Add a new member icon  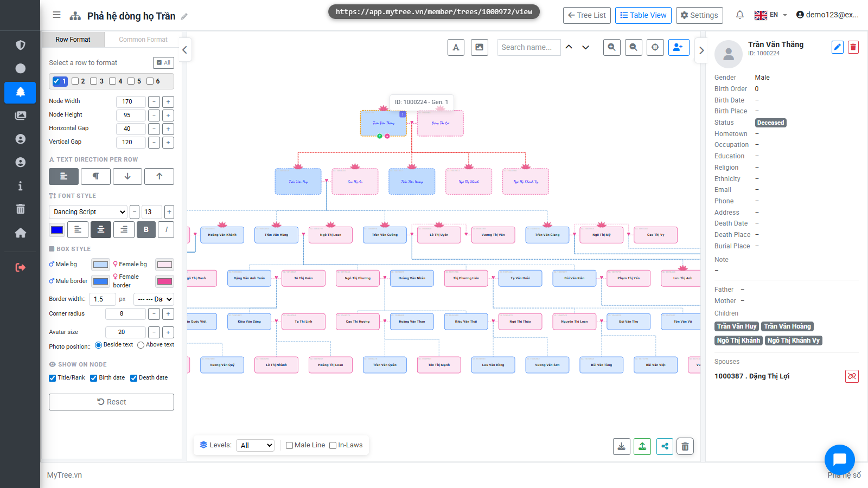point(679,47)
